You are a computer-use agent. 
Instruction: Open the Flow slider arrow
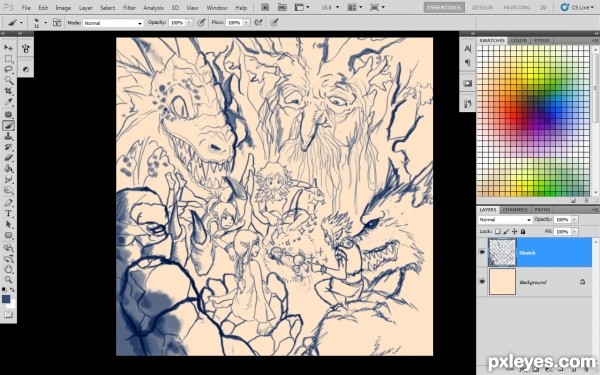click(x=246, y=23)
